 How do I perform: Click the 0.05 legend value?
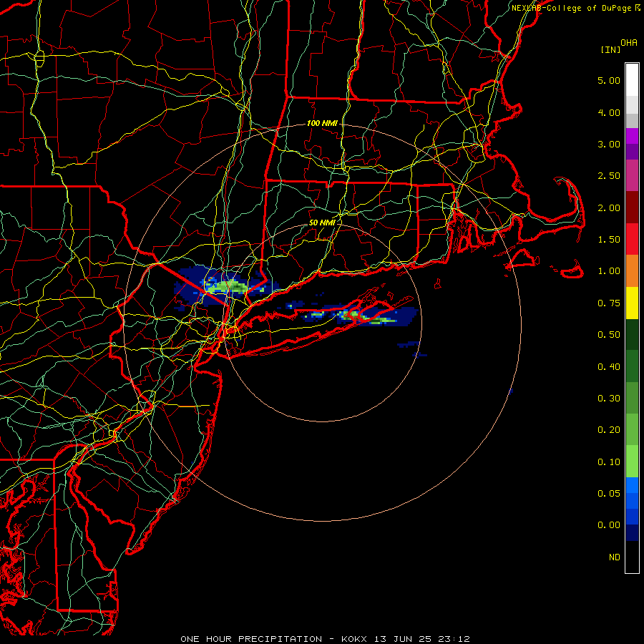(609, 493)
